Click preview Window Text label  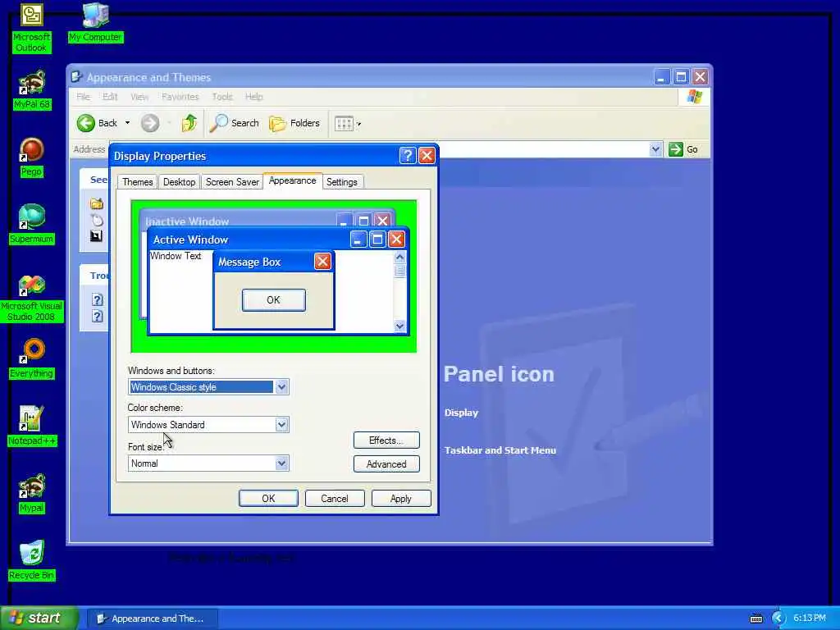tap(176, 256)
